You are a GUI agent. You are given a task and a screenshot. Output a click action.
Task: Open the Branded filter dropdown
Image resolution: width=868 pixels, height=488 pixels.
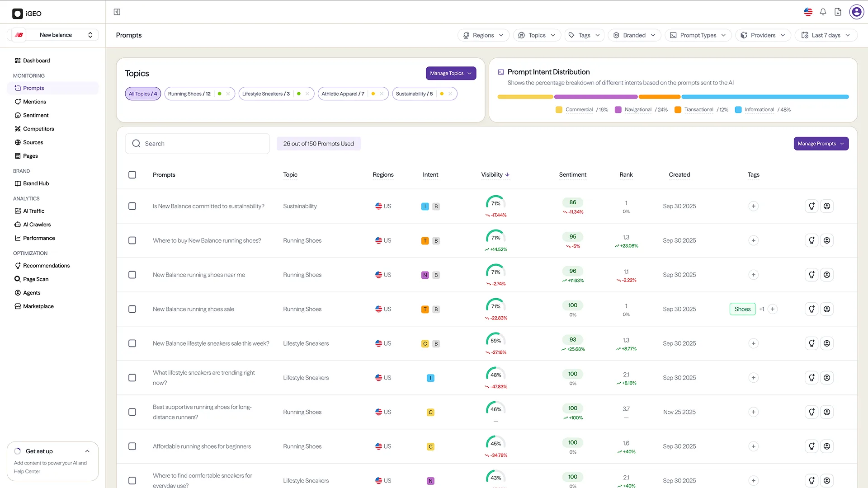[634, 35]
